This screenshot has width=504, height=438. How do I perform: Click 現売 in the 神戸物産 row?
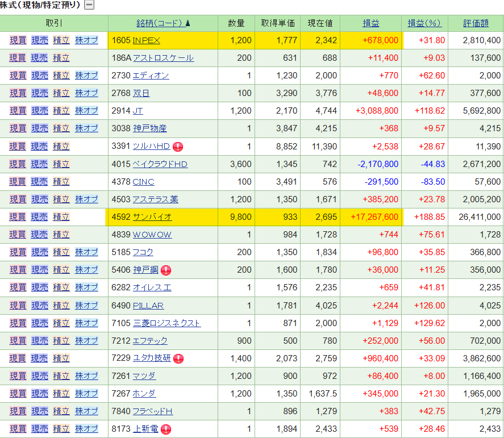40,128
